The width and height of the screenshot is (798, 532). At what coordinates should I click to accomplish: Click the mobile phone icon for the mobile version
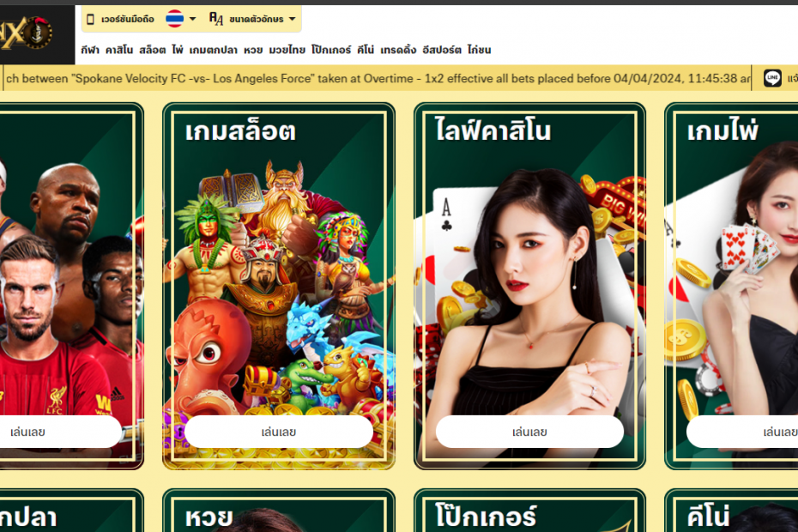pyautogui.click(x=91, y=20)
